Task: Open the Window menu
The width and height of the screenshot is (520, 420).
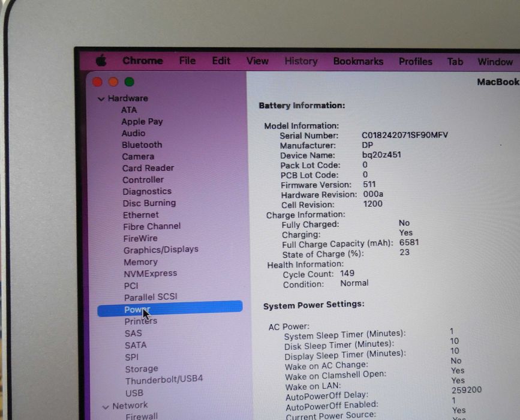Action: click(x=495, y=62)
